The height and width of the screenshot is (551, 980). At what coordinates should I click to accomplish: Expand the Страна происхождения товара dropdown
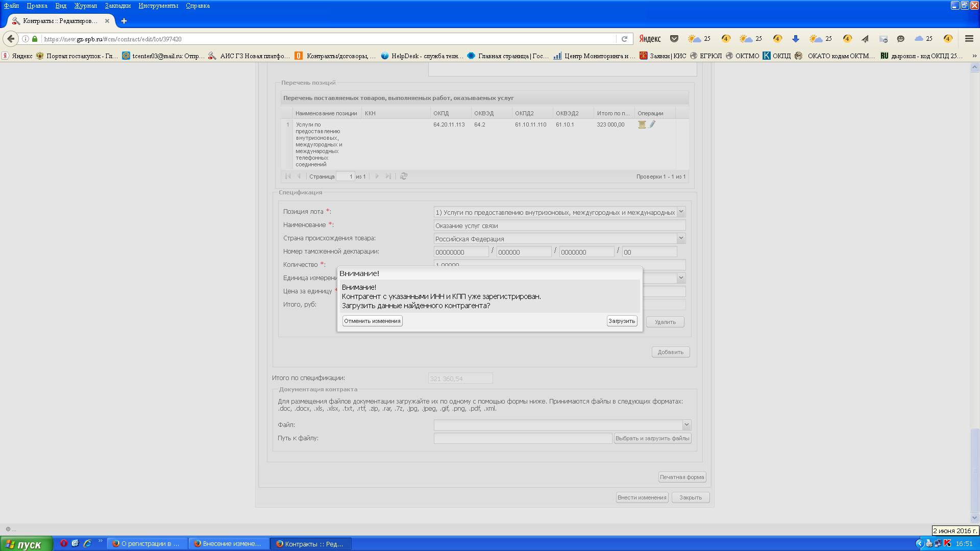[681, 238]
